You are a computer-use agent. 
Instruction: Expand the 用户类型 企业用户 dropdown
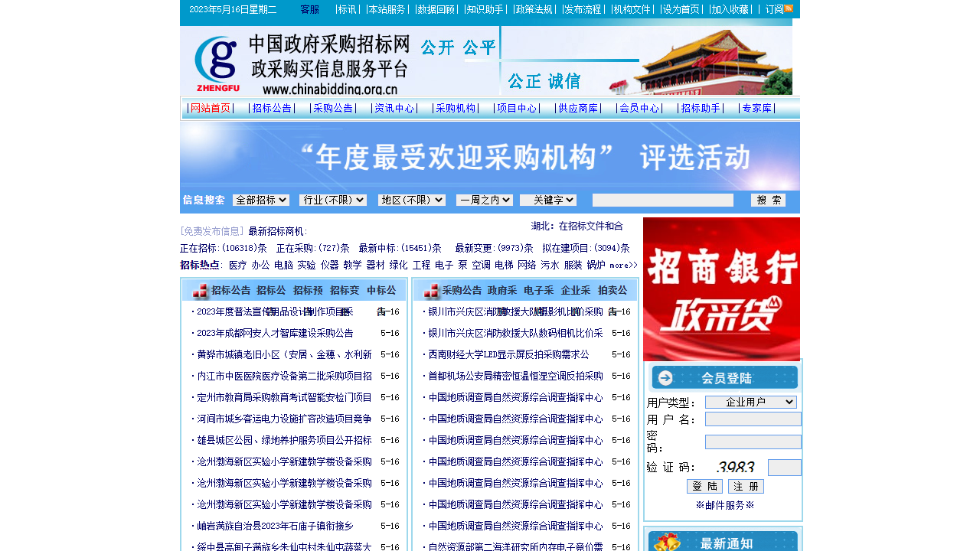tap(750, 402)
